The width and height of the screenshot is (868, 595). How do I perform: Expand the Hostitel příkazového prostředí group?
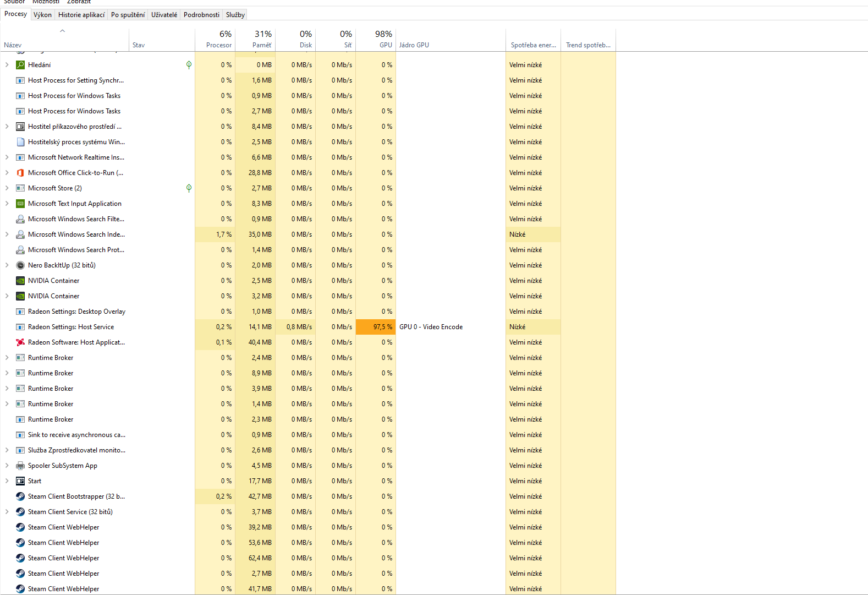(7, 127)
